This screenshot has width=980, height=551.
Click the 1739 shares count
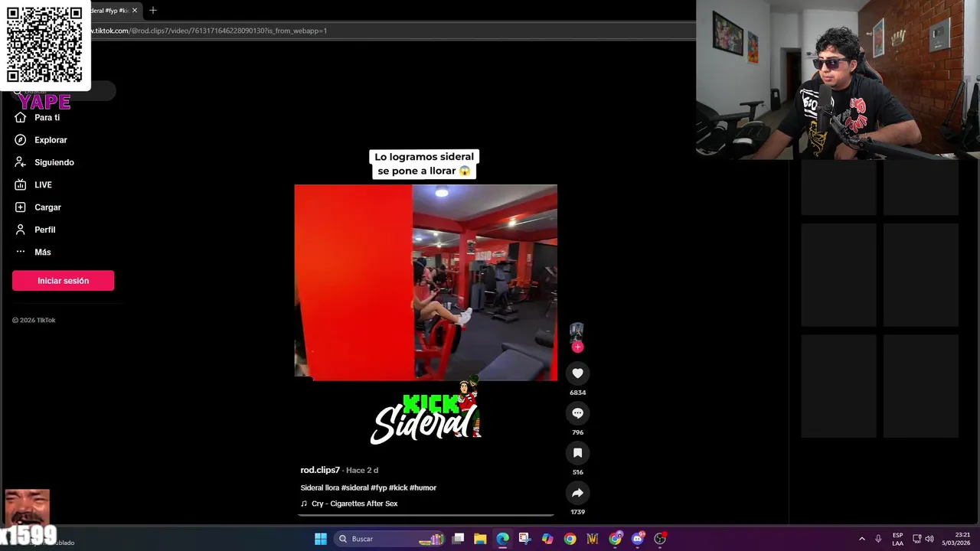[577, 512]
